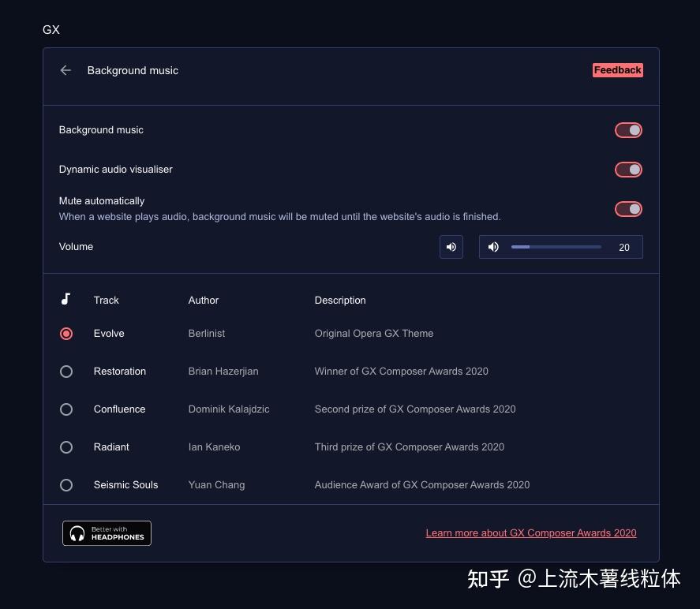This screenshot has width=700, height=609.
Task: Click the Better with Headphones badge
Action: coord(107,533)
